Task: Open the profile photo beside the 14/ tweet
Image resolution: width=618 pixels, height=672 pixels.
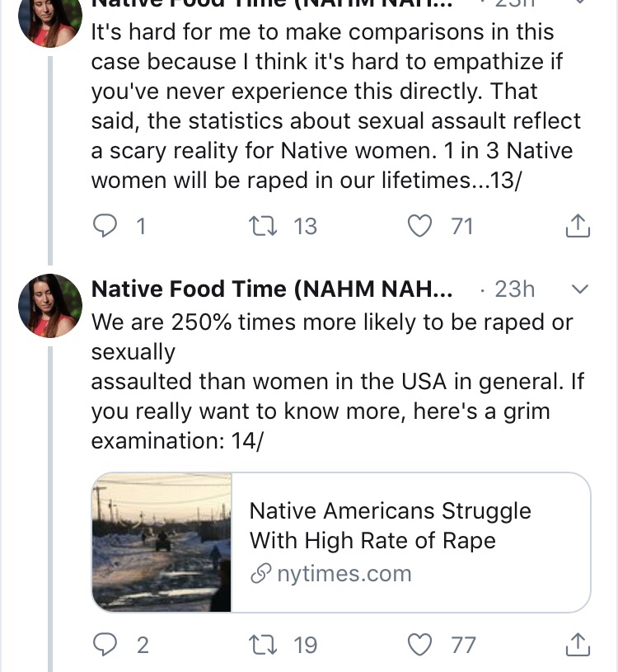Action: 50,306
